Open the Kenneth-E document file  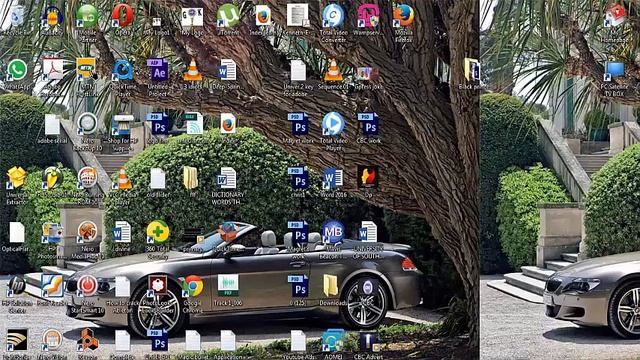pos(298,16)
